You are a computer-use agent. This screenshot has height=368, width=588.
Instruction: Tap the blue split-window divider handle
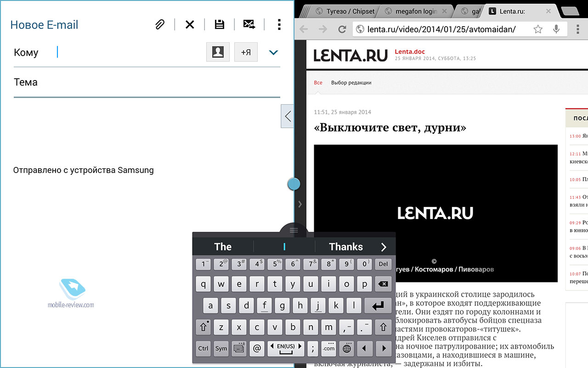(294, 184)
